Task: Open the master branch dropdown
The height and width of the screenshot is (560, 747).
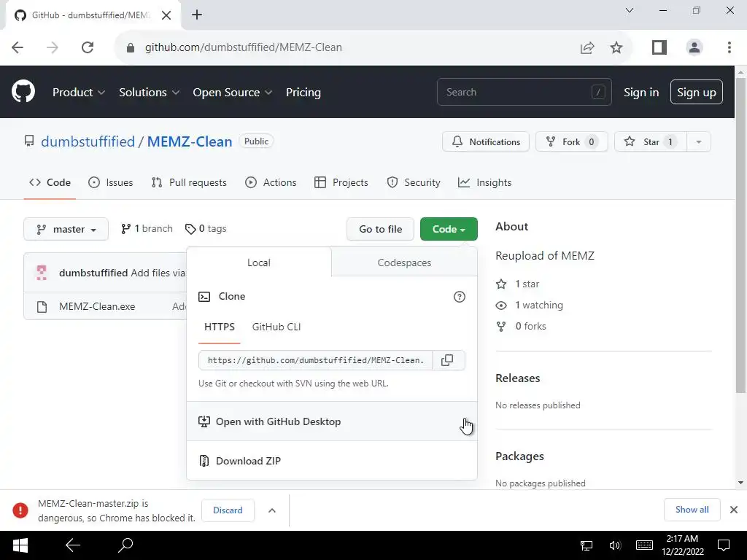Action: point(66,229)
